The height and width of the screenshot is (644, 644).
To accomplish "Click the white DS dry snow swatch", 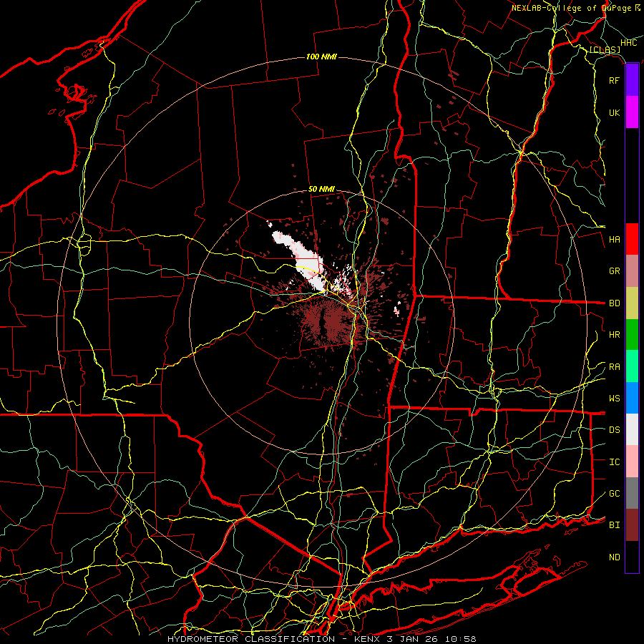I will (x=632, y=429).
